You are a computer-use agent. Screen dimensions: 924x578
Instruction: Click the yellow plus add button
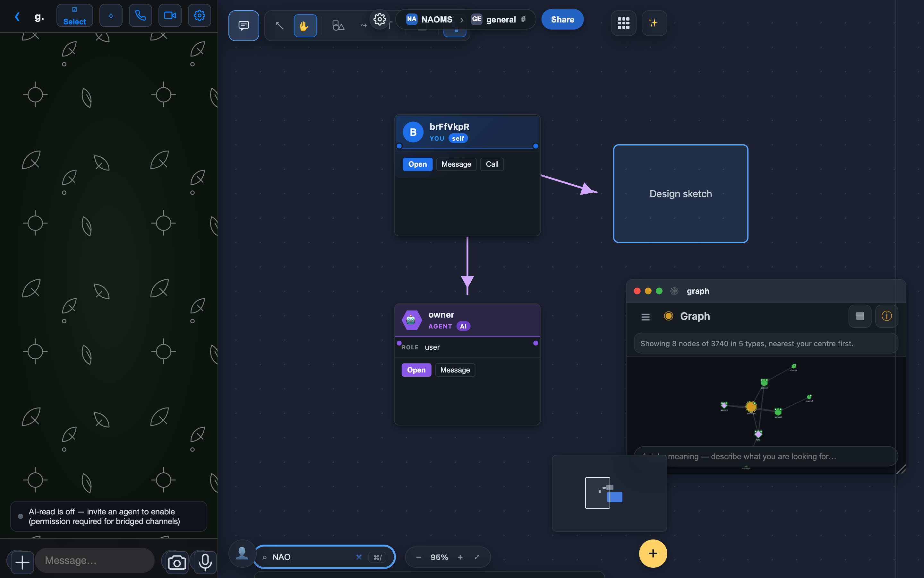[x=653, y=553]
